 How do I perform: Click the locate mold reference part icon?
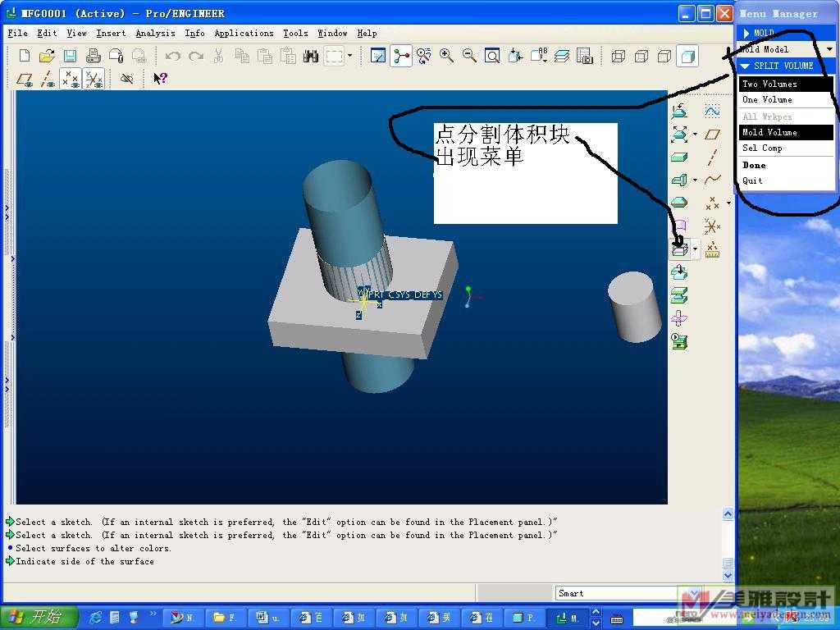(680, 111)
